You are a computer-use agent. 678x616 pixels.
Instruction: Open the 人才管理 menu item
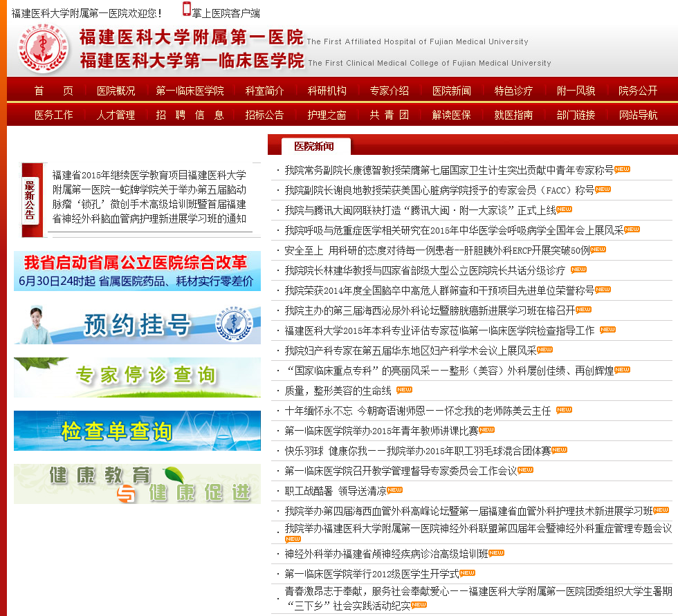pyautogui.click(x=116, y=115)
